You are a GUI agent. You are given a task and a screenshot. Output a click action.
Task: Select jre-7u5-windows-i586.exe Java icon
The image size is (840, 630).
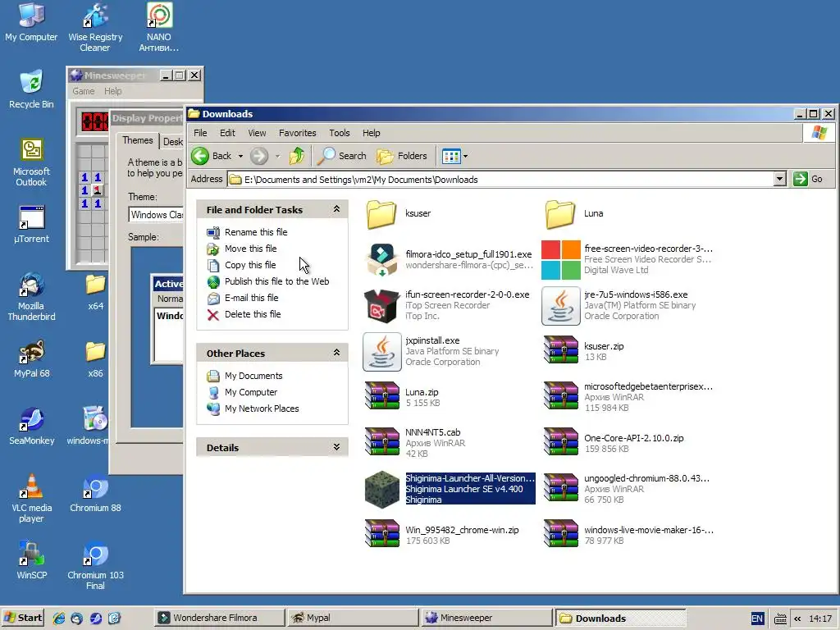(x=560, y=306)
